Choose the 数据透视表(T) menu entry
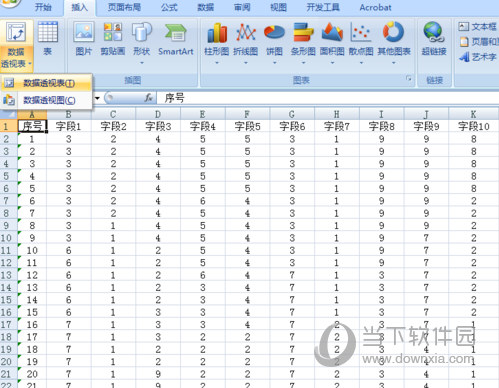499x388 pixels. click(x=46, y=83)
